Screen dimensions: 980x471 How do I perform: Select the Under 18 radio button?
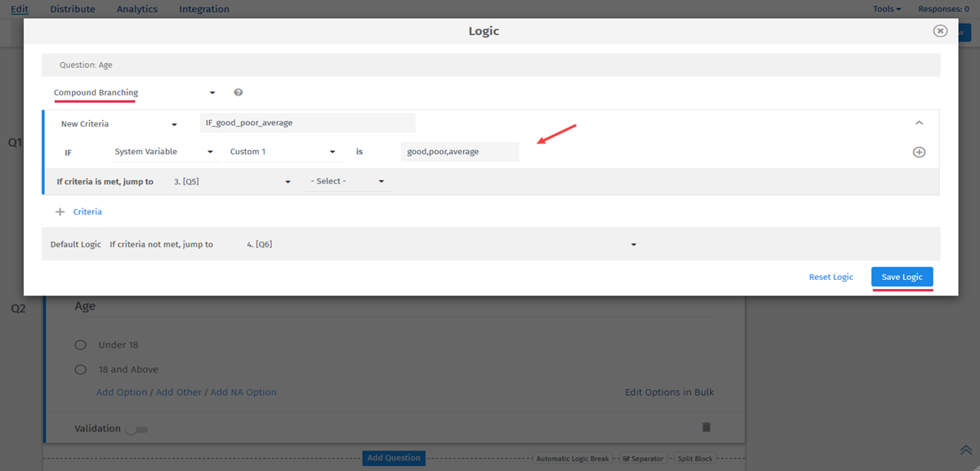(x=80, y=344)
